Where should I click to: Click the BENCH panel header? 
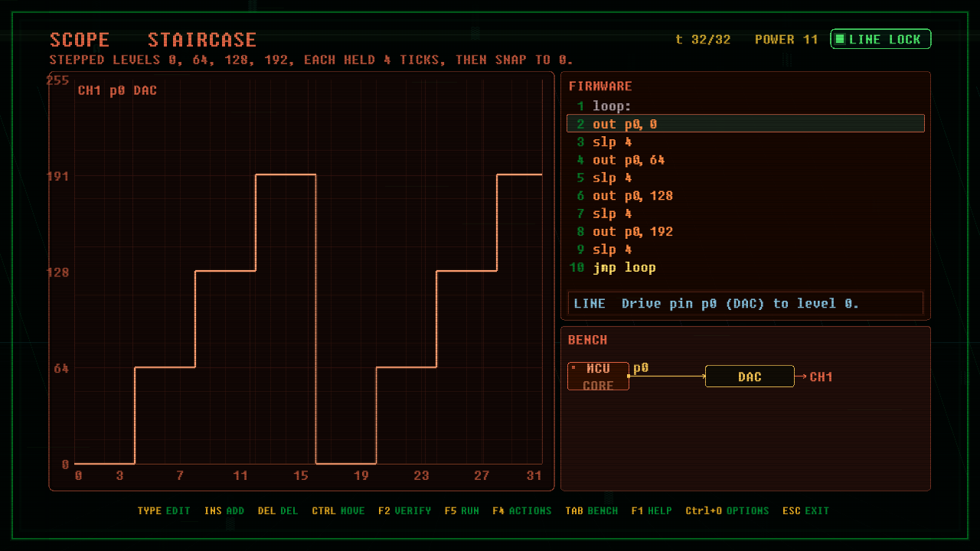click(588, 340)
